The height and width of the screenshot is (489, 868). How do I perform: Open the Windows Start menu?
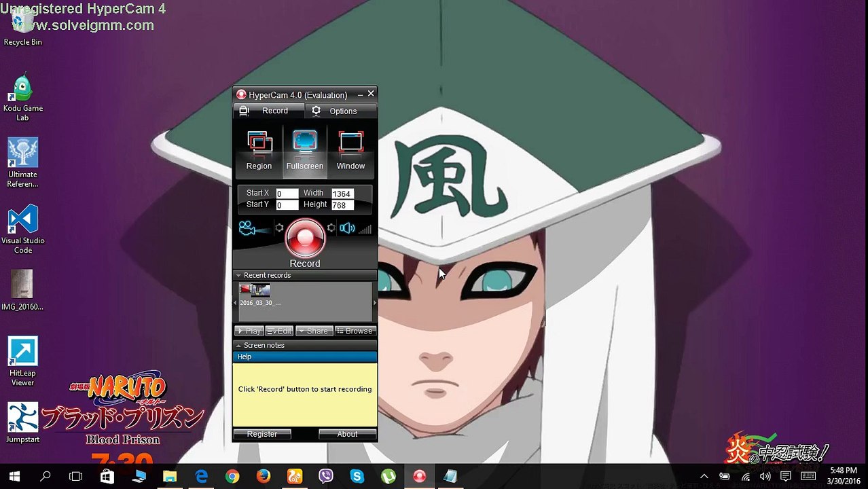(x=14, y=477)
